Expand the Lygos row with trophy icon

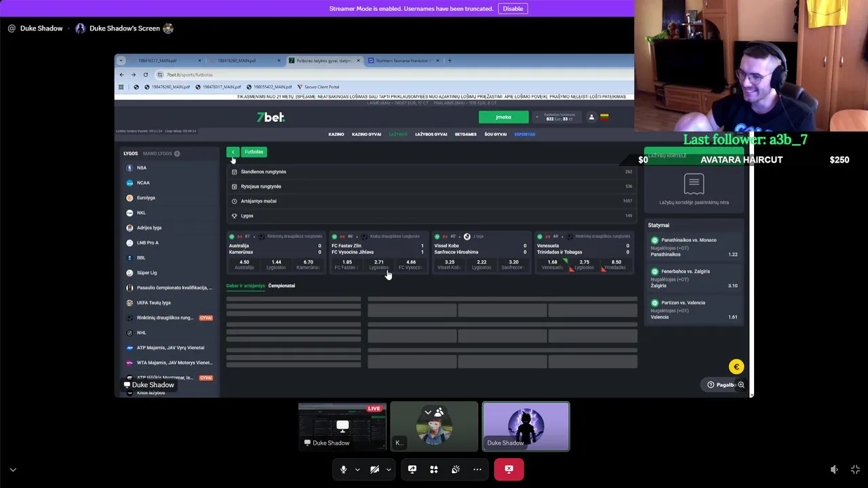[431, 216]
